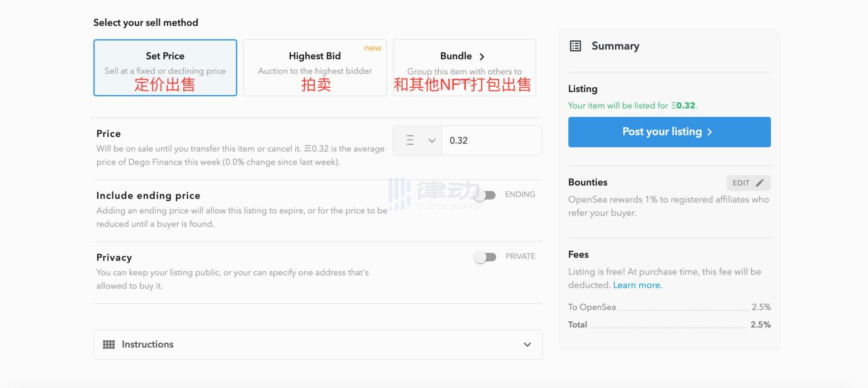Click the Ethereum currency symbol icon

410,141
